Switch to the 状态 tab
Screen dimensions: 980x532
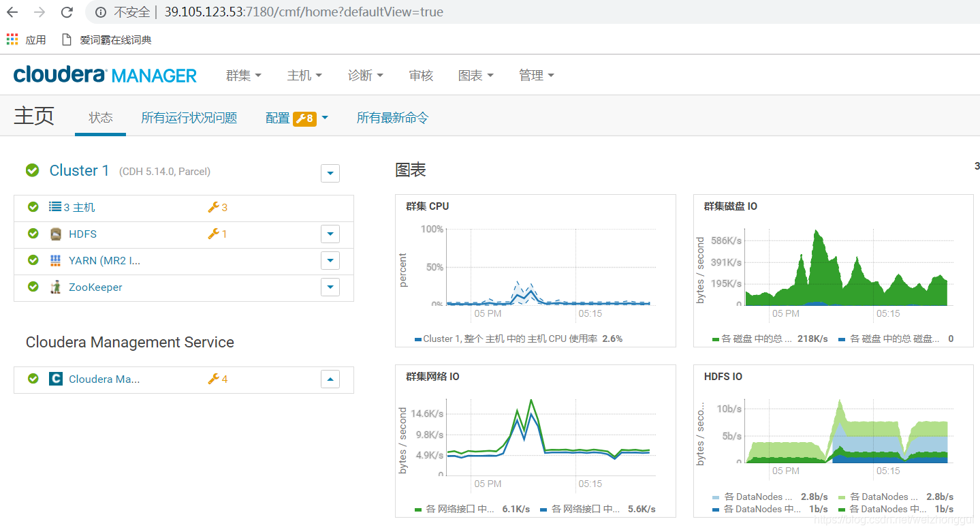coord(101,118)
